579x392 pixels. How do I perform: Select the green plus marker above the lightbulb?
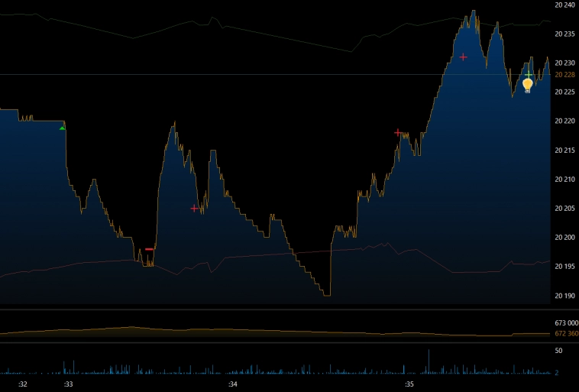coord(529,75)
